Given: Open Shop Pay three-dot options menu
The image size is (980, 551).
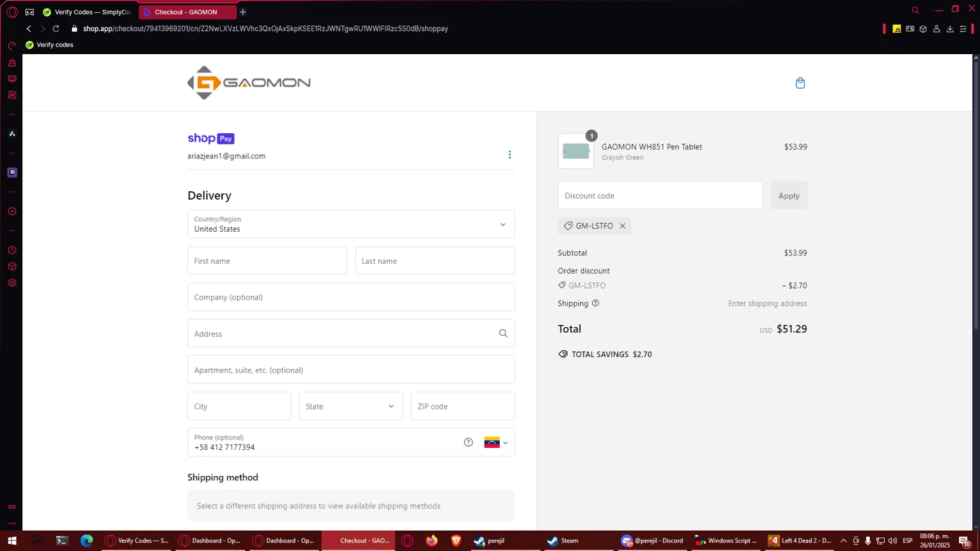Looking at the screenshot, I should point(510,155).
